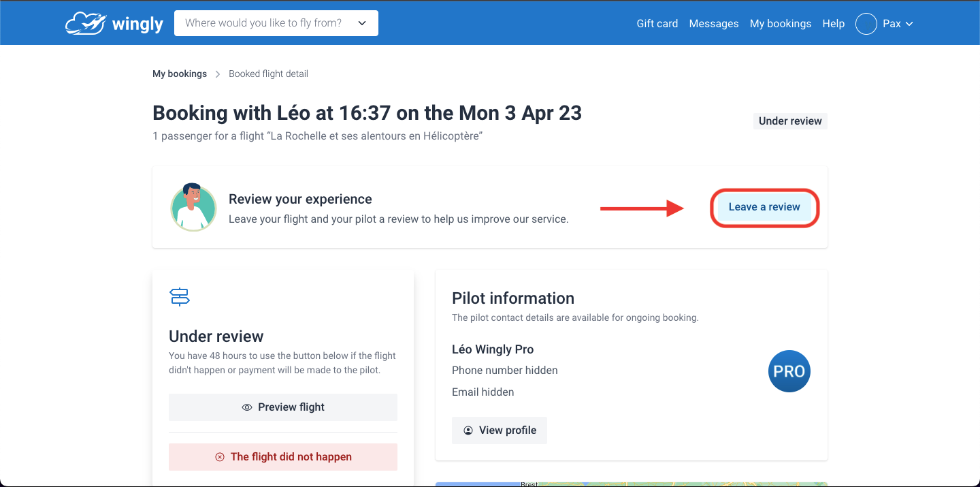Report that the flight did not happen
This screenshot has width=980, height=487.
(283, 457)
